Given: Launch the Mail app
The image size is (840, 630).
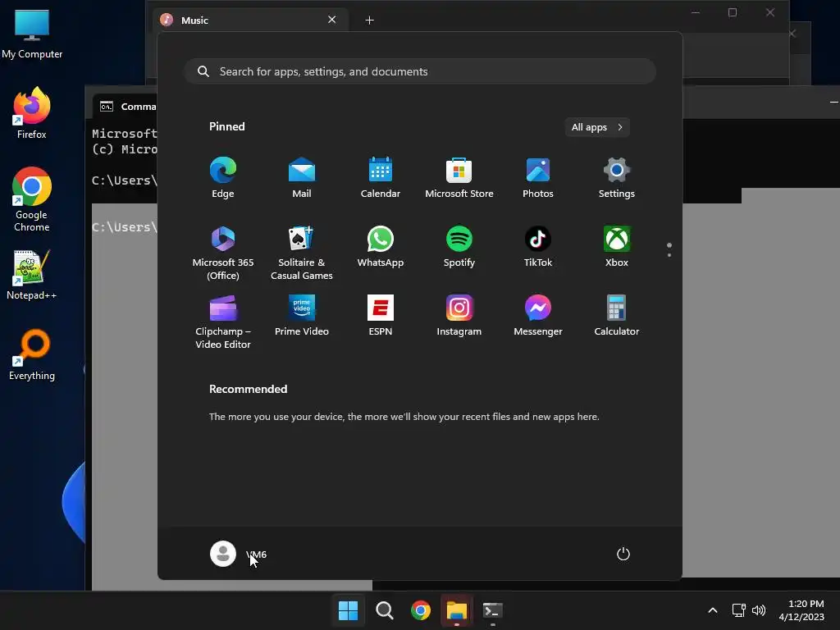Looking at the screenshot, I should pos(302,178).
